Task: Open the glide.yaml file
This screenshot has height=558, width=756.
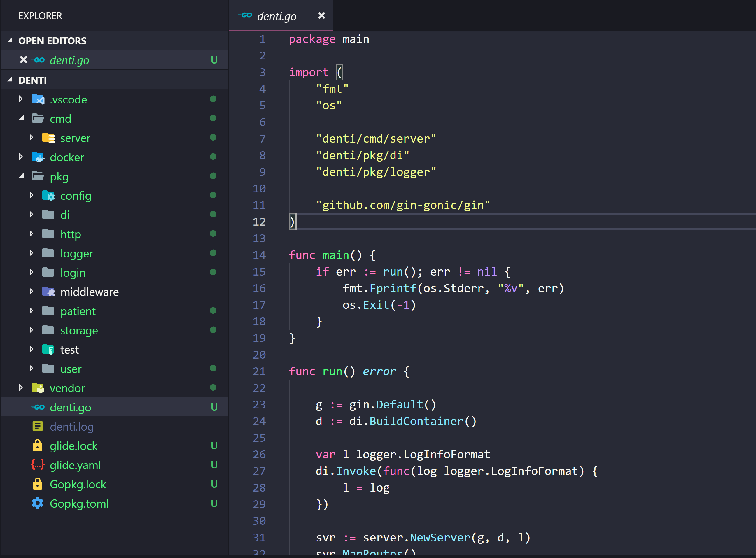Action: coord(115,465)
